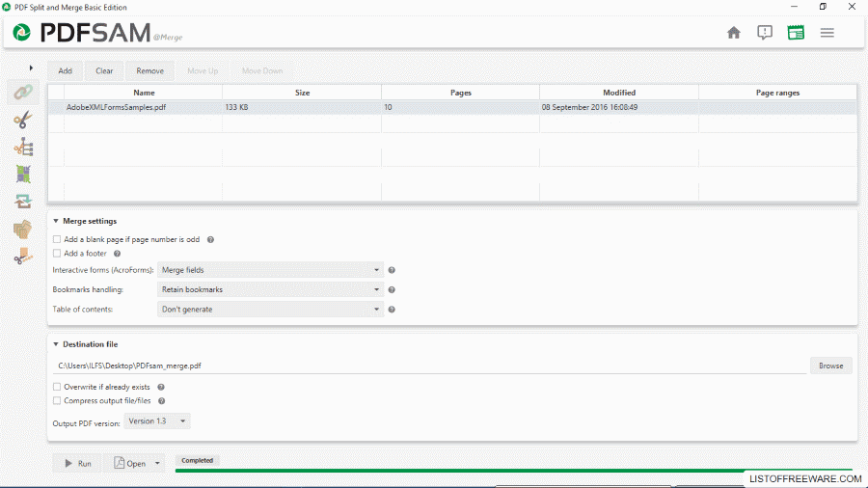868x488 pixels.
Task: Open the green news panel icon
Action: [796, 33]
